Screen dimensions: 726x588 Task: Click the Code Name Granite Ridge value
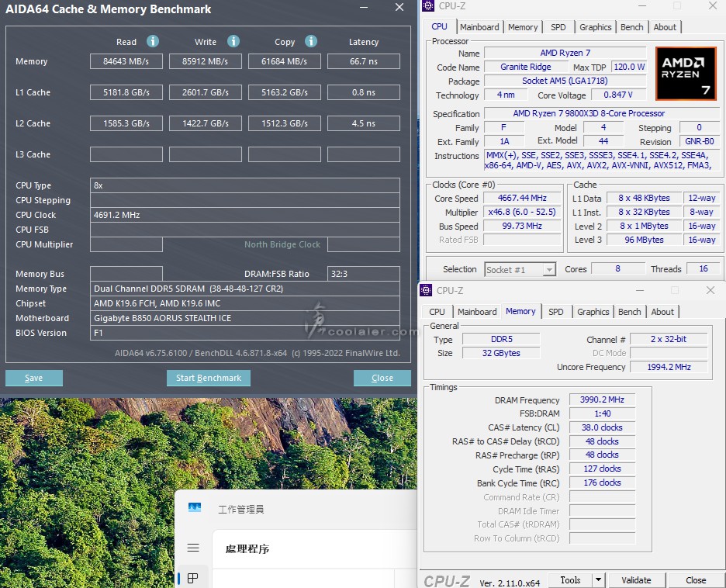(x=526, y=67)
